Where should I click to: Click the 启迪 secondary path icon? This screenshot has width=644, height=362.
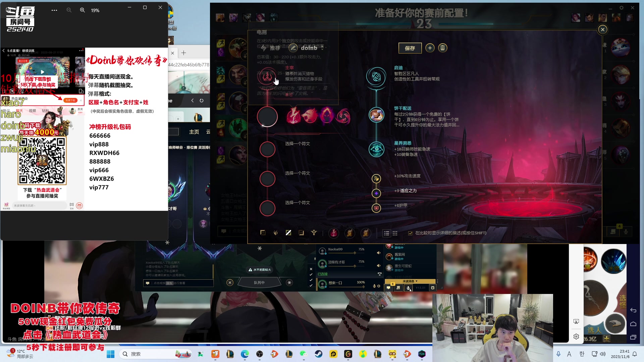tap(376, 77)
